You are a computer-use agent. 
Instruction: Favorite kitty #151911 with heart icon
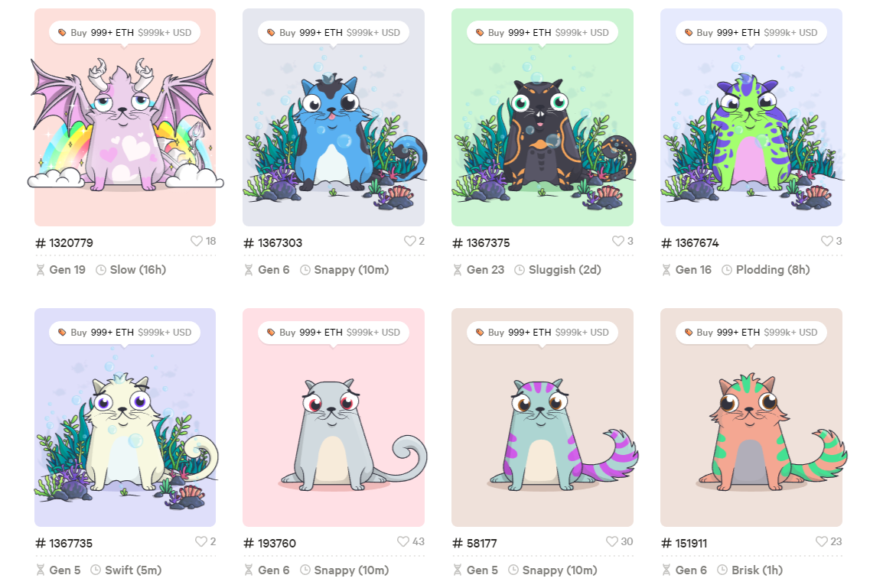tap(821, 541)
